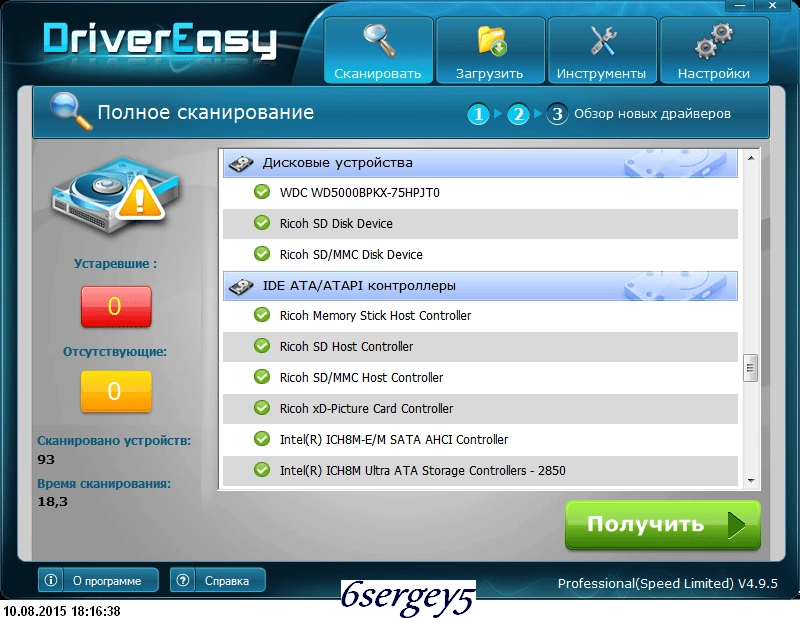Select the Ricoh SD Disk Device entry
Screen dimensions: 800x618
pyautogui.click(x=480, y=224)
